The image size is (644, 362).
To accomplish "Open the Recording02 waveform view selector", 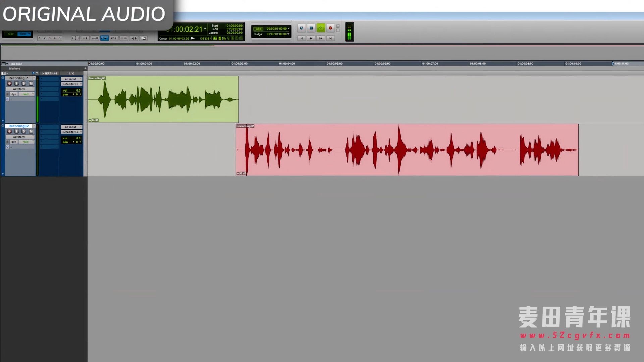I will pyautogui.click(x=20, y=137).
